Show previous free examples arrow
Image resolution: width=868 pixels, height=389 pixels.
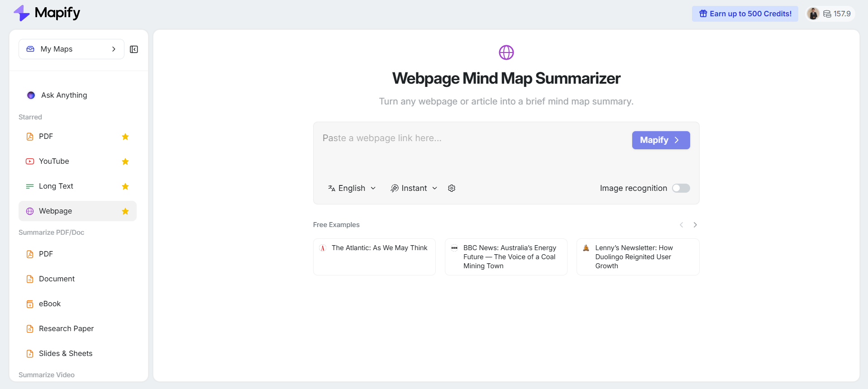pyautogui.click(x=682, y=225)
